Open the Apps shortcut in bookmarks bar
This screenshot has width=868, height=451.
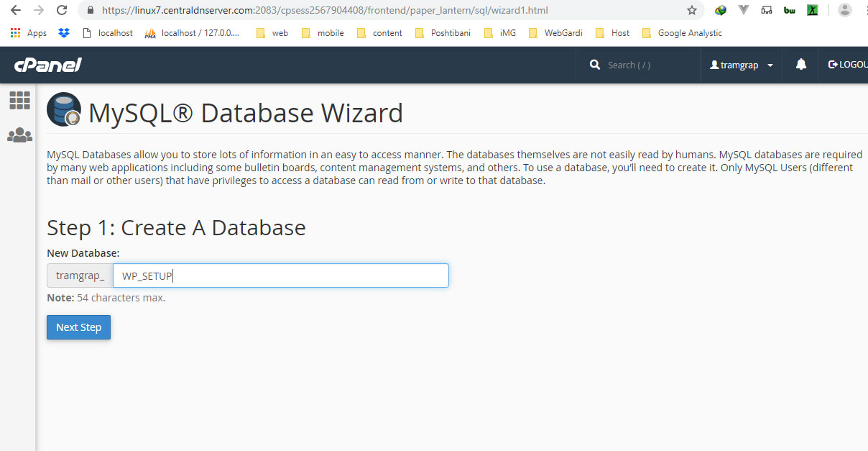coord(29,33)
